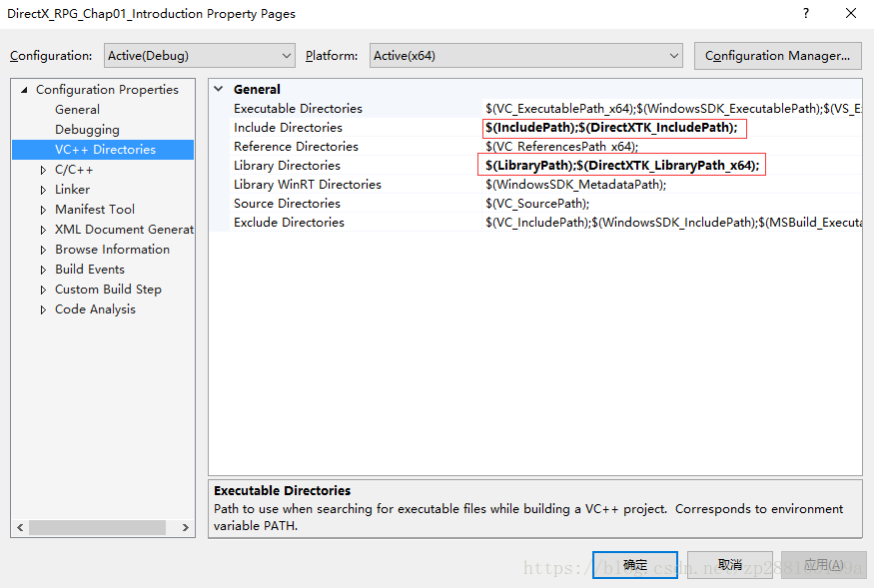Viewport: 874px width, 588px height.
Task: Select the Library WinRT Directories property name
Action: [308, 185]
